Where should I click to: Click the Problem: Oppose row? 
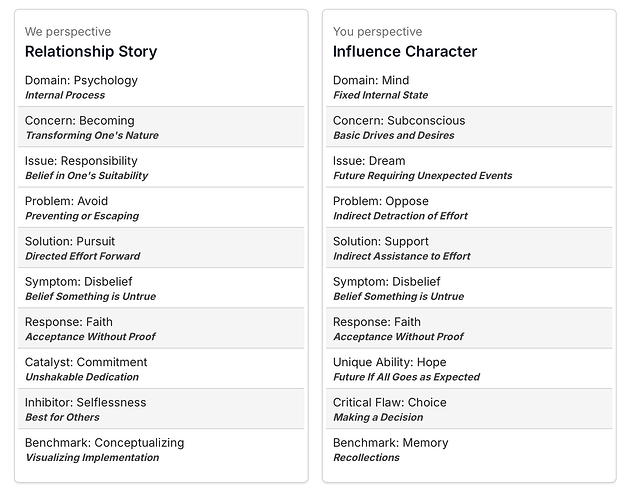tap(469, 207)
